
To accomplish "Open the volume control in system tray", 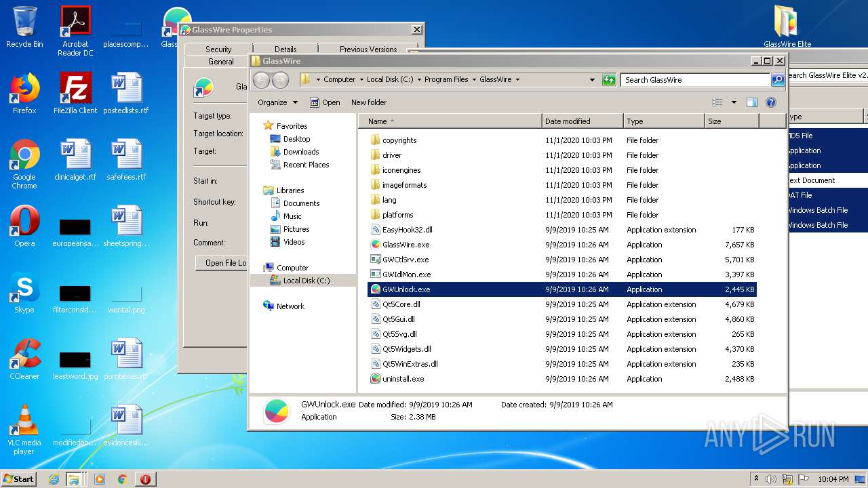I will pyautogui.click(x=771, y=479).
